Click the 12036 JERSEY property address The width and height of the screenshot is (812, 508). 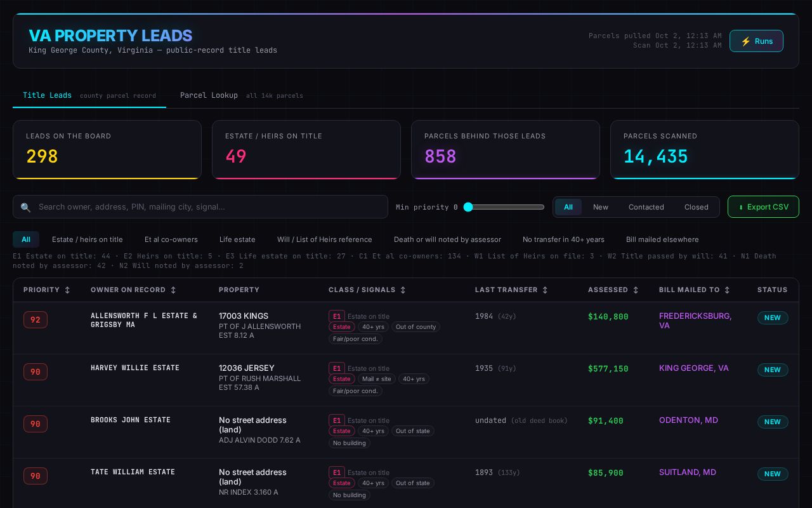[247, 368]
